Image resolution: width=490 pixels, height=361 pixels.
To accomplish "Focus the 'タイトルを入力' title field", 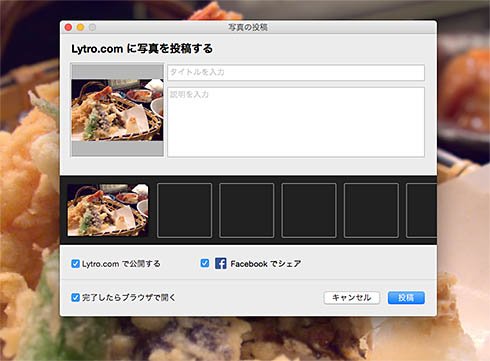I will click(x=296, y=72).
